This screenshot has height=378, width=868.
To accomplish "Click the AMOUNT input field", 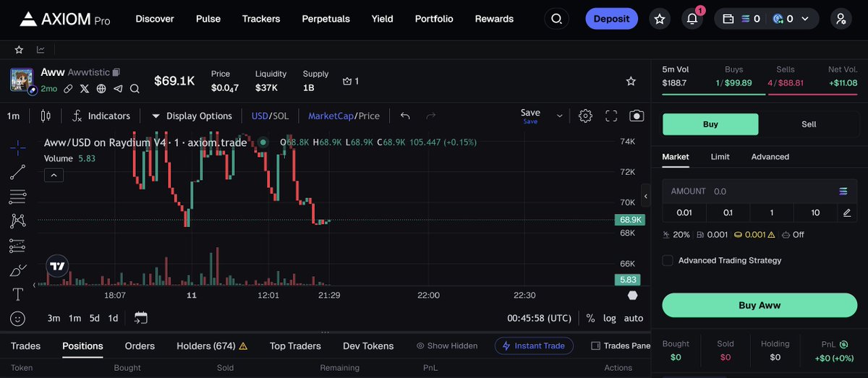I will [759, 192].
